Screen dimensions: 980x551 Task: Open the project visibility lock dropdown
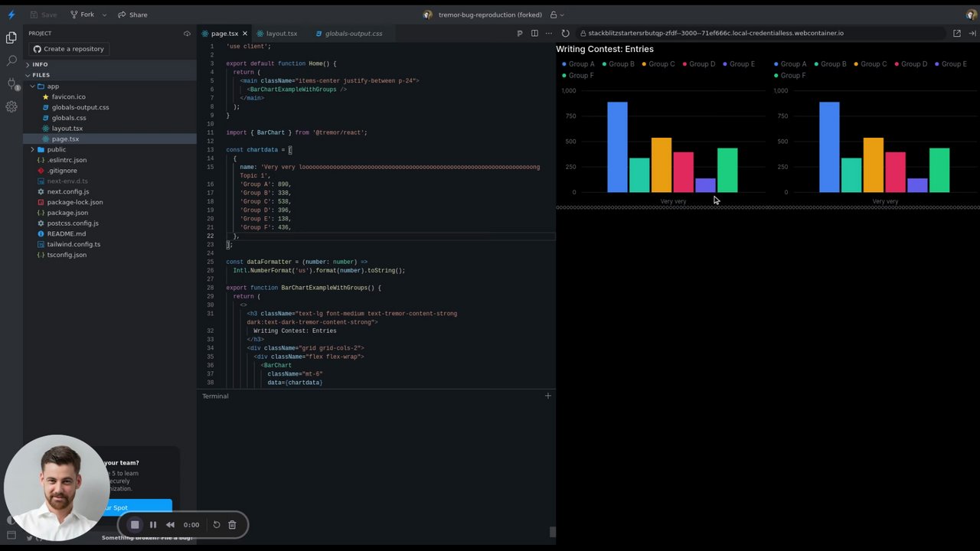pos(557,15)
